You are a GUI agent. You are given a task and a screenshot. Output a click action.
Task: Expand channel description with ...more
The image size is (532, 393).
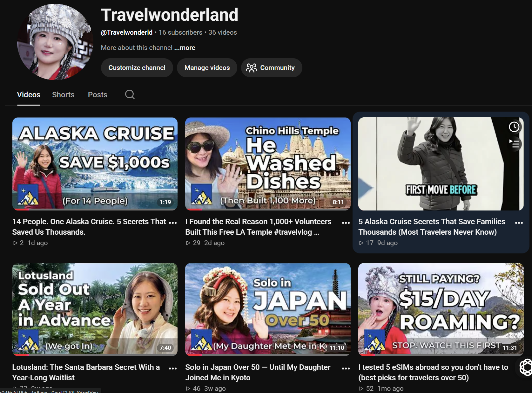[185, 48]
